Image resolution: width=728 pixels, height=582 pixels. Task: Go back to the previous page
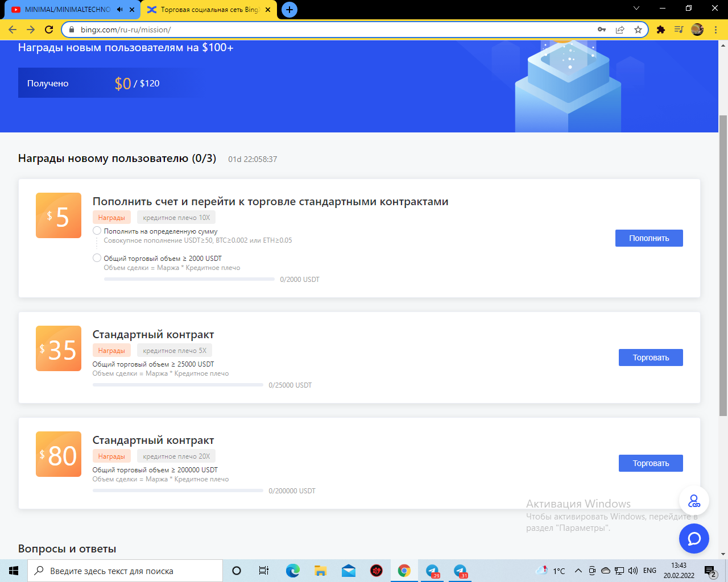click(13, 30)
